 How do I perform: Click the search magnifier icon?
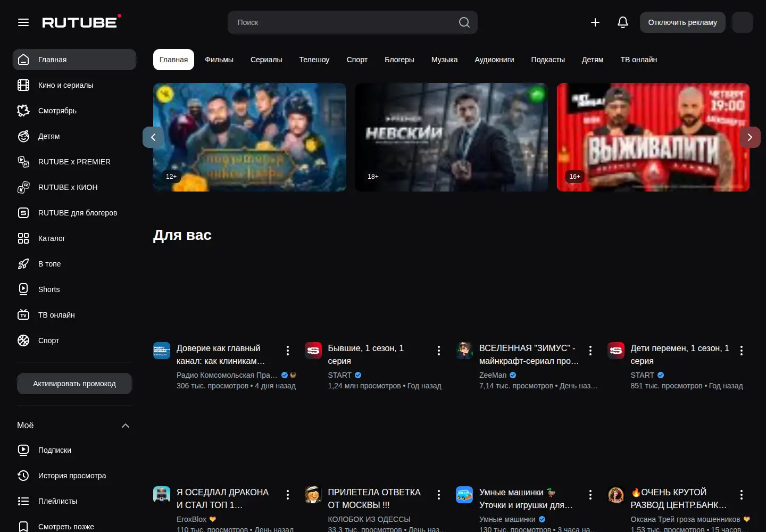click(464, 22)
